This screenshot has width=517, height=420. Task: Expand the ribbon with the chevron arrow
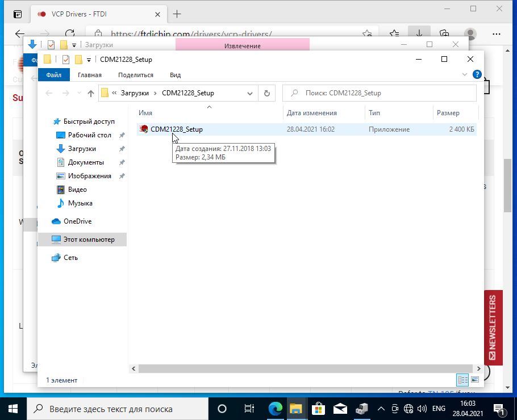(465, 74)
